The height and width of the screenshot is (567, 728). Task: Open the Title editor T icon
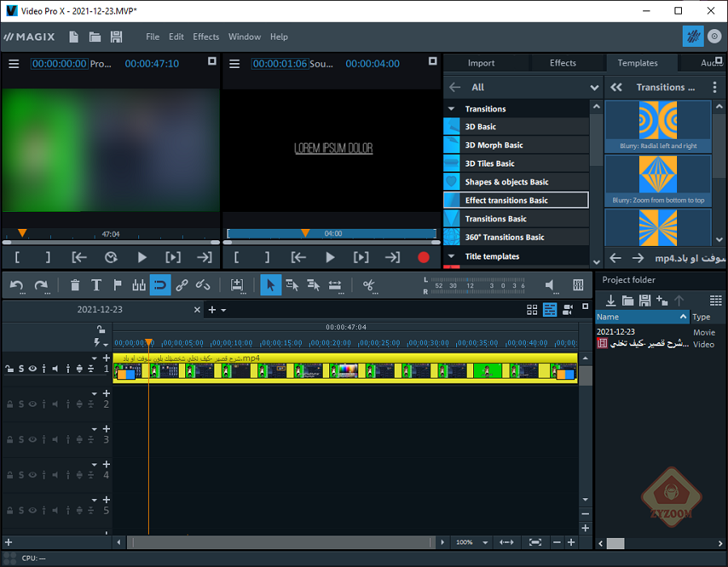point(96,286)
